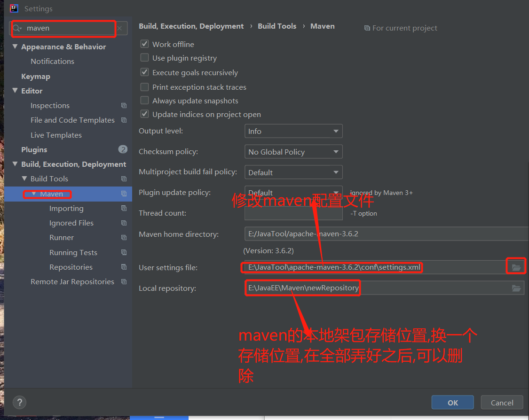Image resolution: width=529 pixels, height=420 pixels.
Task: Browse for Local repository folder icon
Action: [516, 288]
